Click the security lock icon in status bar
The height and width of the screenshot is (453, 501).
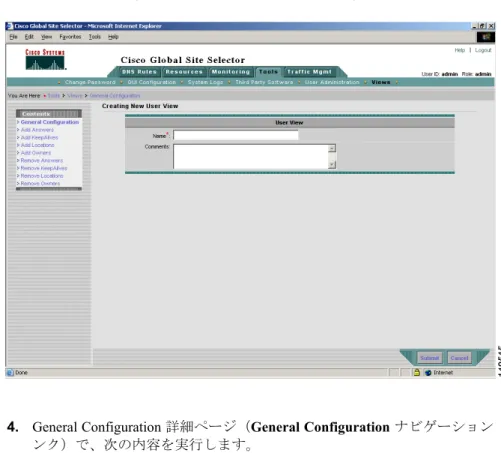point(417,372)
